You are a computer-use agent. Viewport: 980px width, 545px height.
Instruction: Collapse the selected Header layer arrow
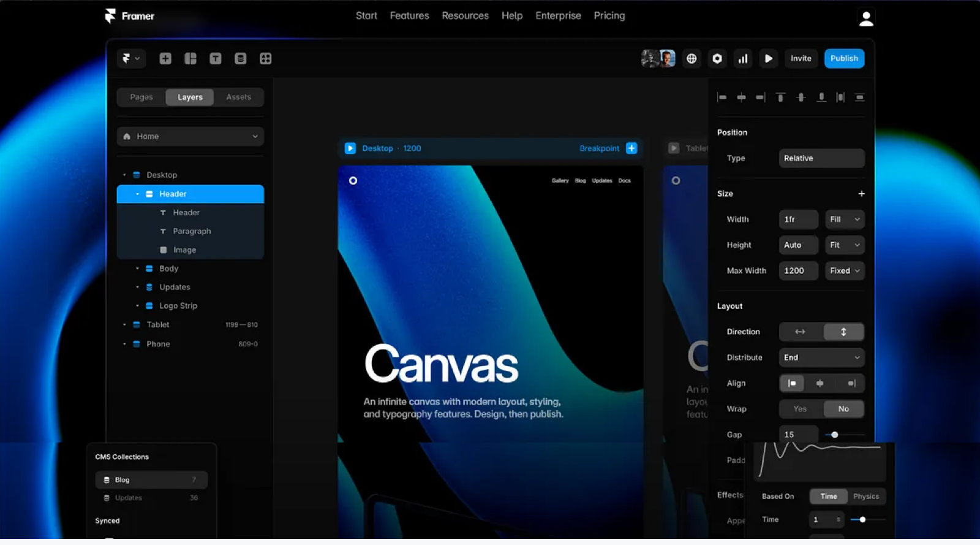coord(137,194)
